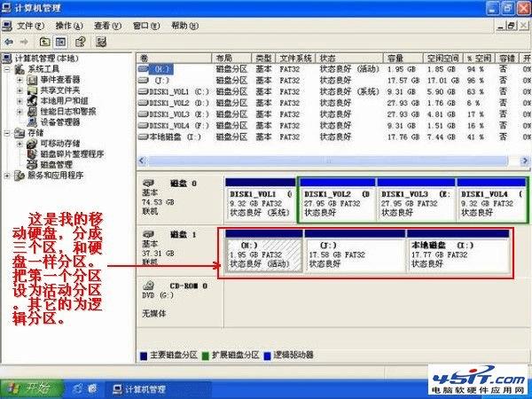This screenshot has width=532, height=399.
Task: Click 计算机管理 taskbar button
Action: [x=158, y=389]
